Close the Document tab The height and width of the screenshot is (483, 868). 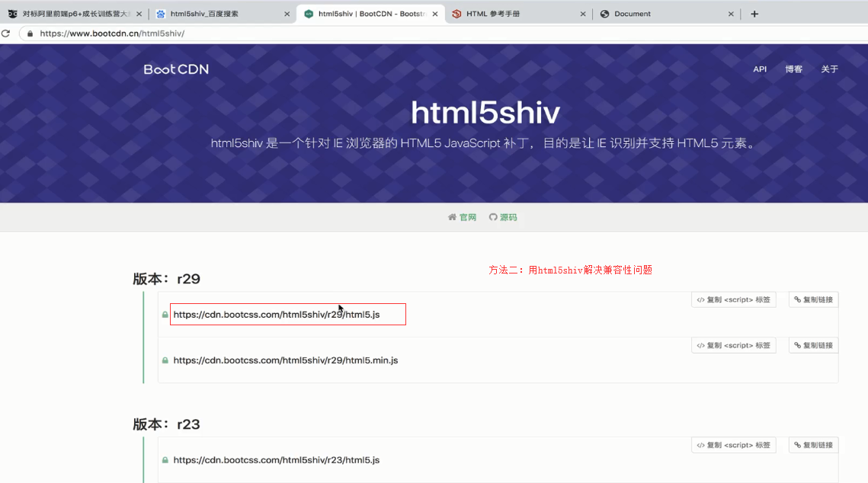(731, 14)
